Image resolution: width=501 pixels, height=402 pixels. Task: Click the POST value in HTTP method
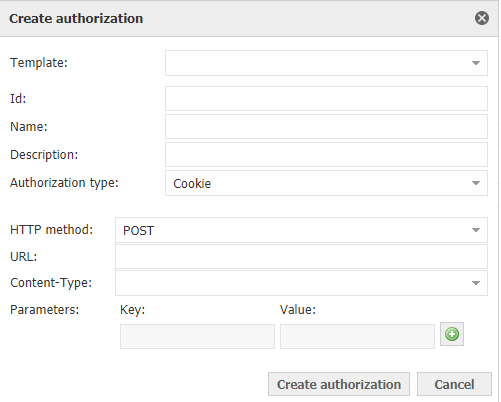138,231
